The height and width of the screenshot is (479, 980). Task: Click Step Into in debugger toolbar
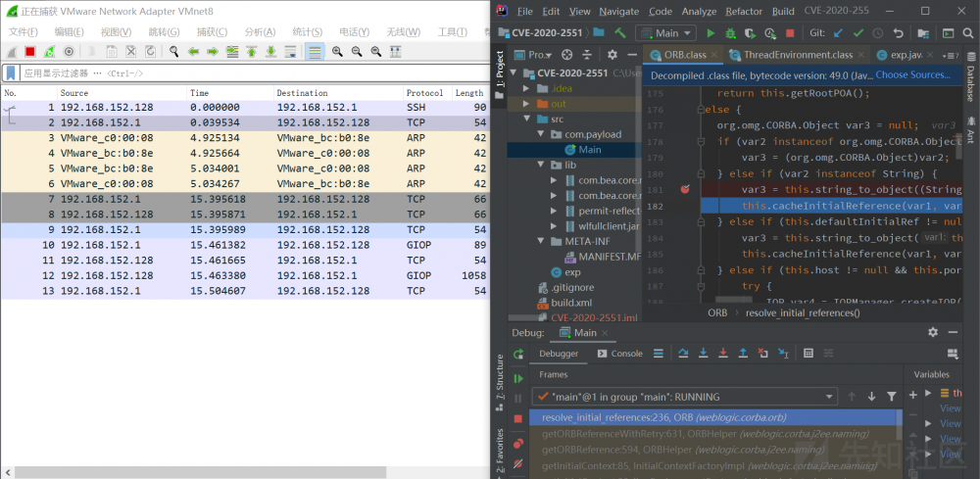(702, 354)
